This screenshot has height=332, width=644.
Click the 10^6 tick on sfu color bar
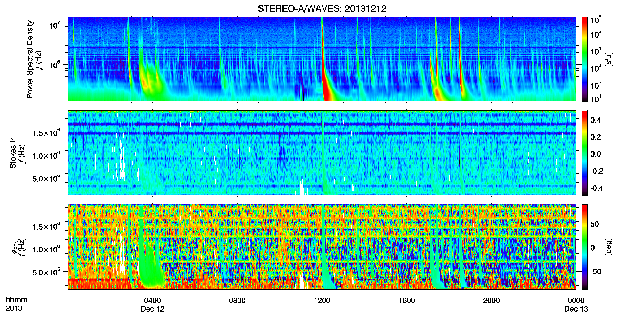(x=596, y=20)
